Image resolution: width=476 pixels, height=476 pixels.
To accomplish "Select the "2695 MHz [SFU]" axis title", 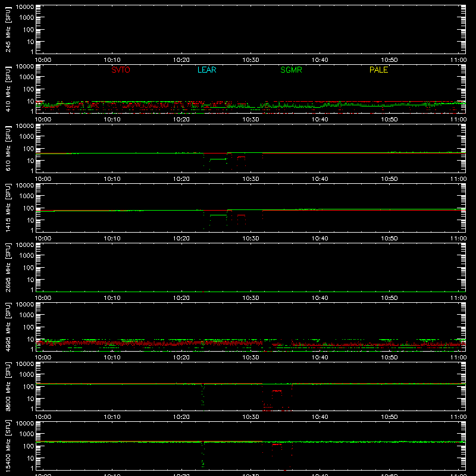I will 8,267.
